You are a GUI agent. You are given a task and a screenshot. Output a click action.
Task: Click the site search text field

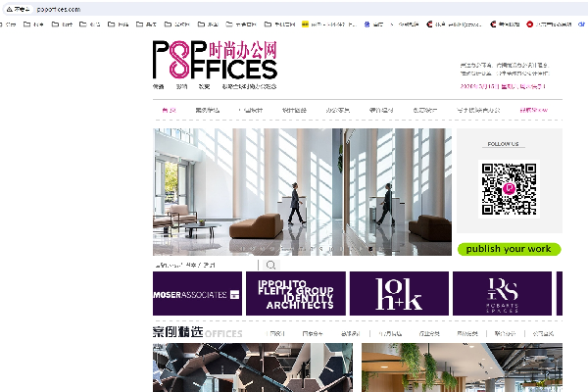pyautogui.click(x=205, y=266)
